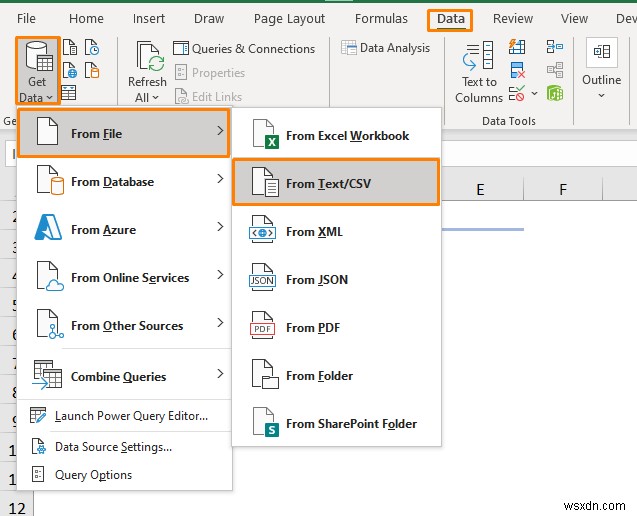
Task: Expand the Outline group dropdown
Action: click(x=602, y=96)
